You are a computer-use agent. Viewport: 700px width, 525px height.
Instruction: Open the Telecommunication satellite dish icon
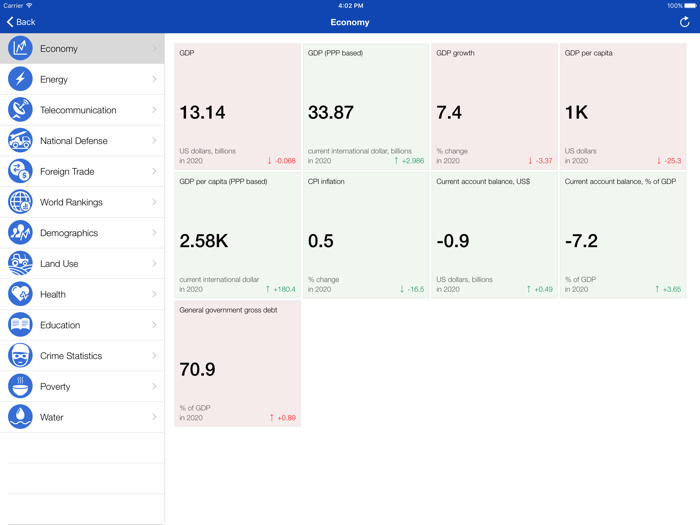[20, 110]
